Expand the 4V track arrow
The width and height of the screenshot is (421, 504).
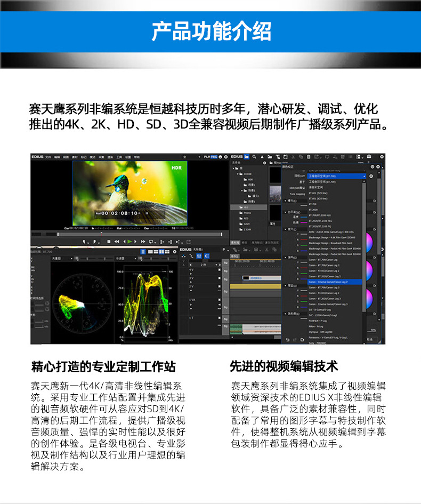[191, 274]
